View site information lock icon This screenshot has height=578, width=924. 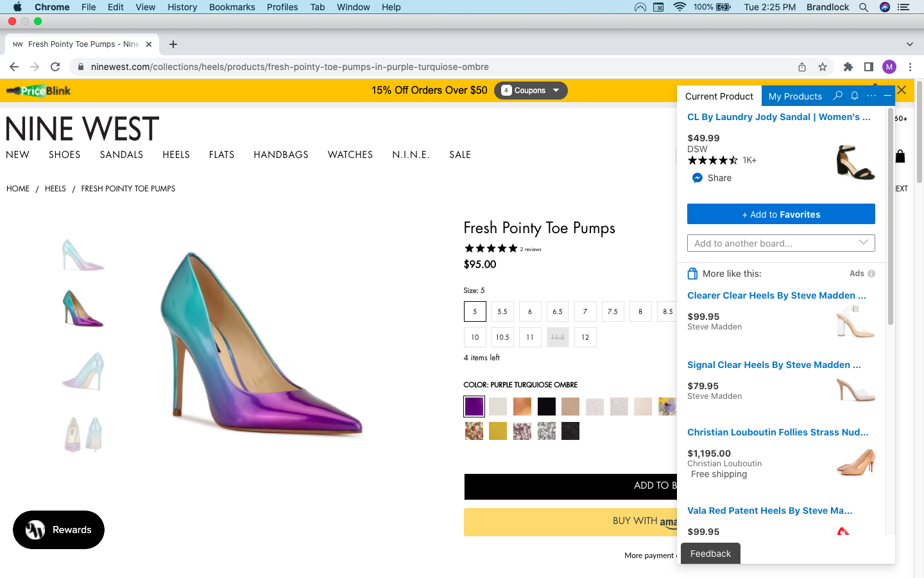tap(80, 67)
